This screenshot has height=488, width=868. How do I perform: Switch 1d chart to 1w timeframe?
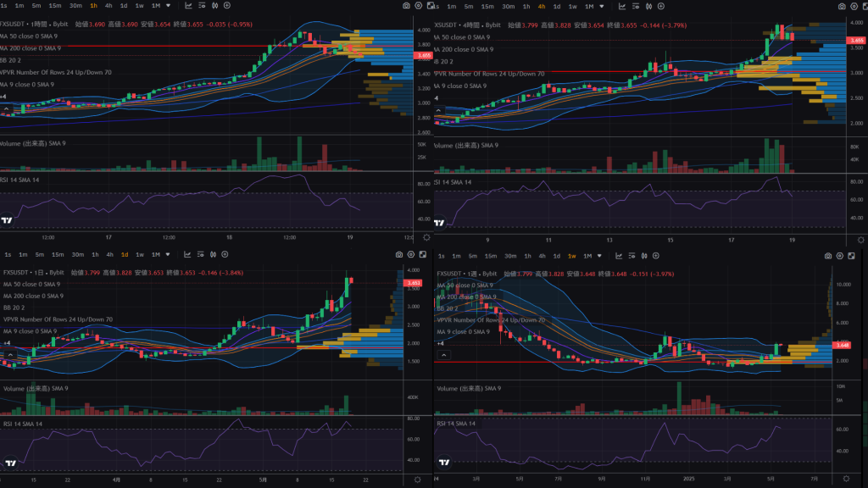pyautogui.click(x=140, y=254)
